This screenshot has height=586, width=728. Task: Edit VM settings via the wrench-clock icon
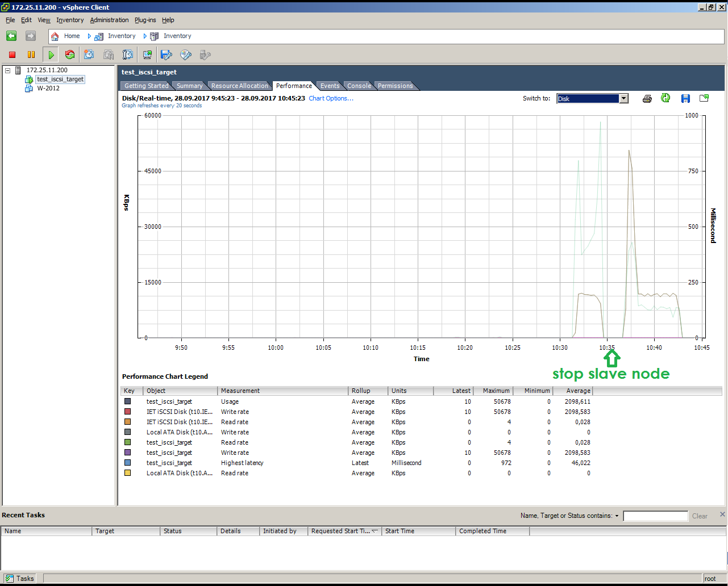click(x=127, y=55)
